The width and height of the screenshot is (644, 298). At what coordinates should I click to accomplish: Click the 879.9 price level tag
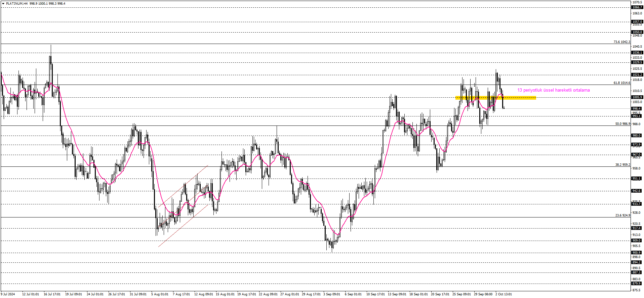tap(637, 284)
